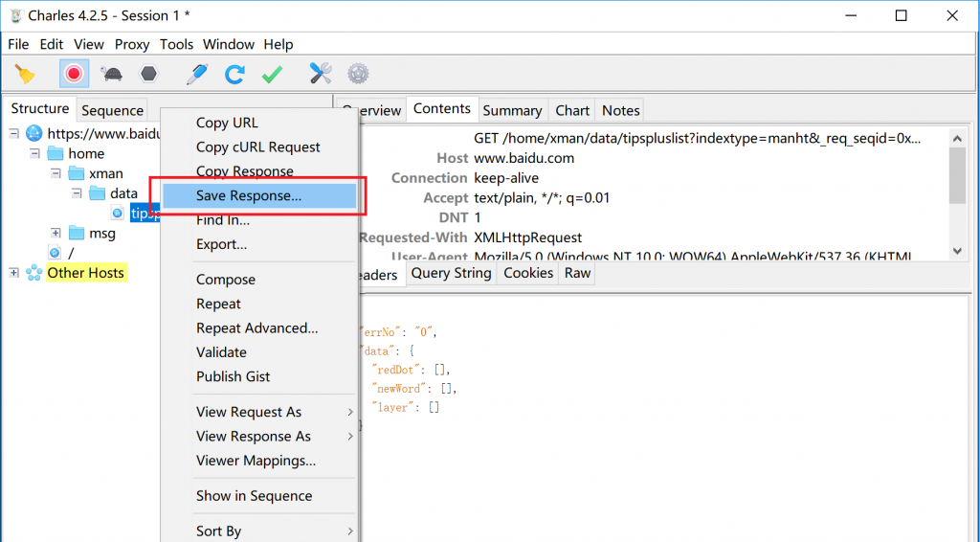Select the msg folder in tree
Screen dimensions: 980x542
pyautogui.click(x=102, y=234)
